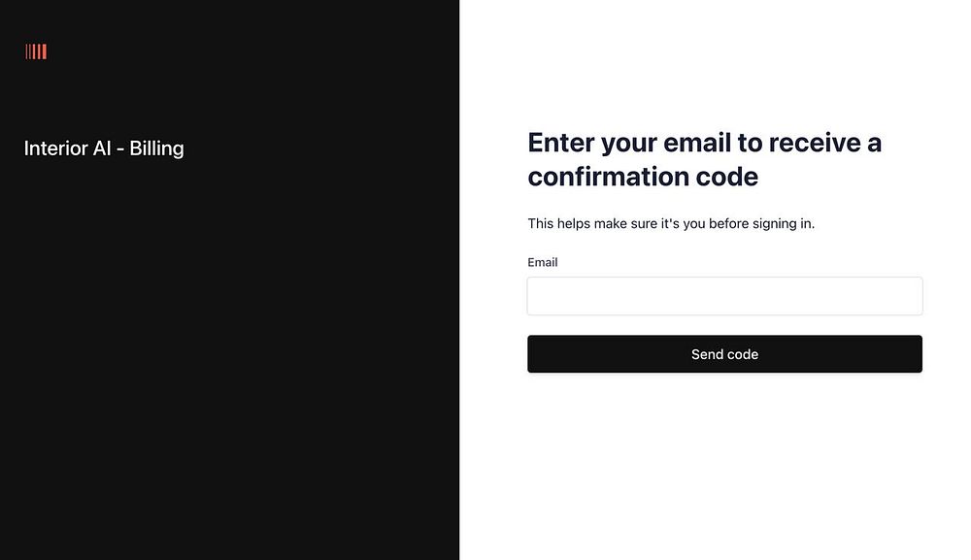Click the "confirmation code" heading line
Image resolution: width=971 pixels, height=560 pixels.
[x=642, y=177]
